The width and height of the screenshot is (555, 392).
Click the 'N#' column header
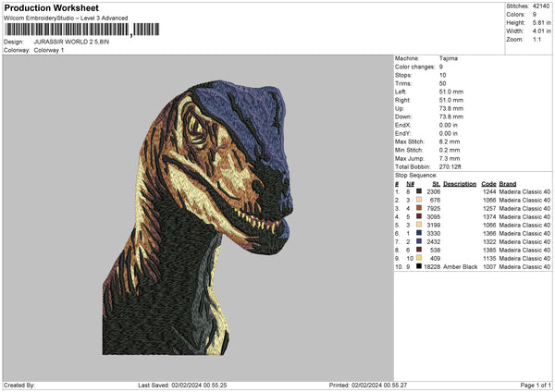click(410, 184)
